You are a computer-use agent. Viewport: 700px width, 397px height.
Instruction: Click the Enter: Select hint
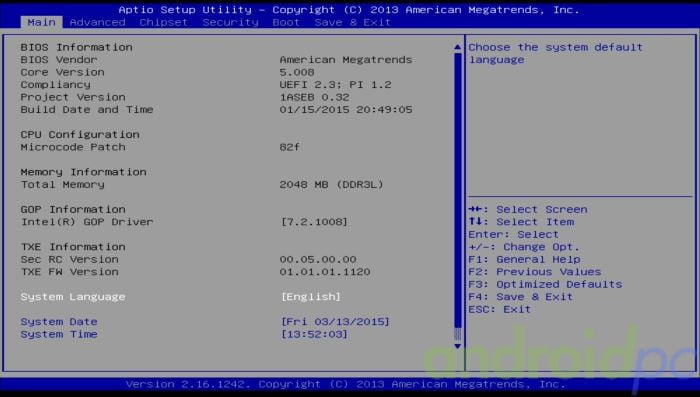[x=513, y=234]
